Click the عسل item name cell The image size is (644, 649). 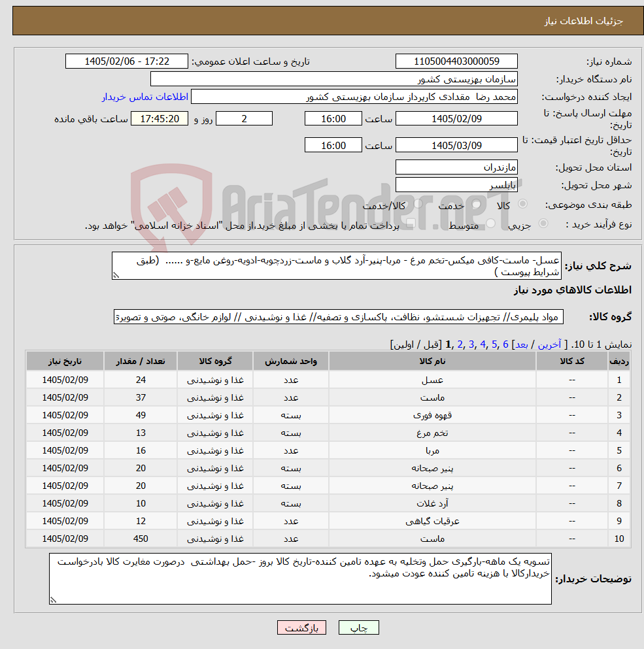tap(432, 380)
